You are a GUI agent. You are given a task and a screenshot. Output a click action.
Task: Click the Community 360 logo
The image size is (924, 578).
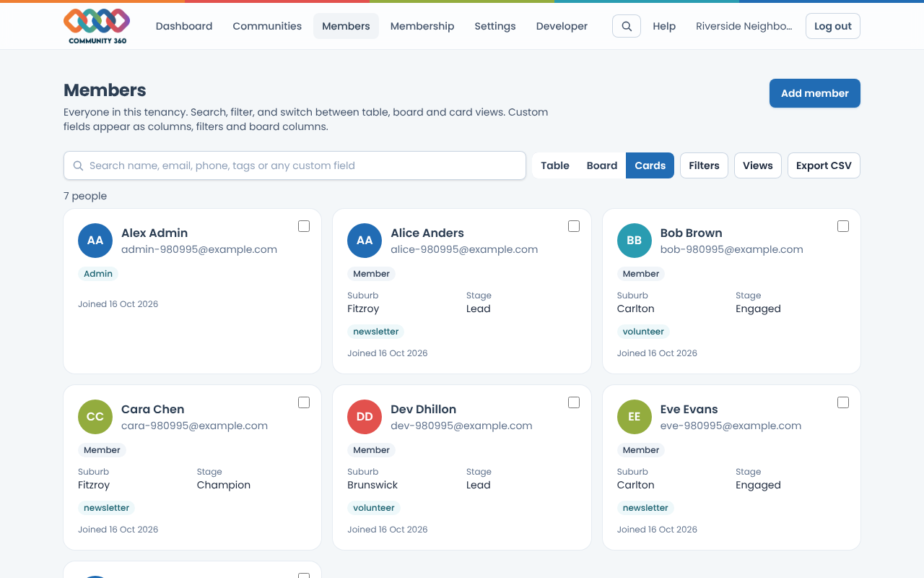(97, 26)
